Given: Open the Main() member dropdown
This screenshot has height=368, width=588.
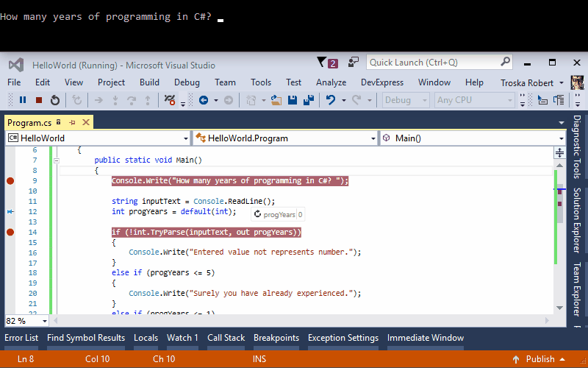Looking at the screenshot, I should [x=561, y=138].
